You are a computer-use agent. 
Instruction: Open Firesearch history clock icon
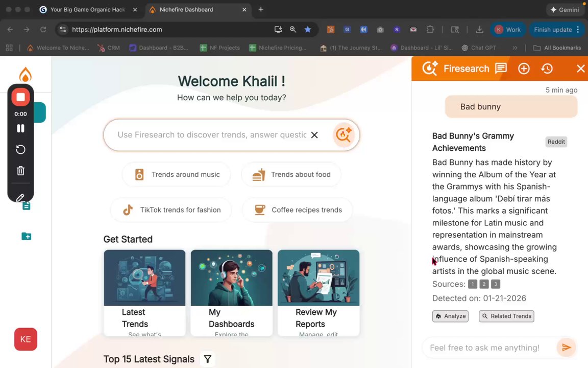547,68
